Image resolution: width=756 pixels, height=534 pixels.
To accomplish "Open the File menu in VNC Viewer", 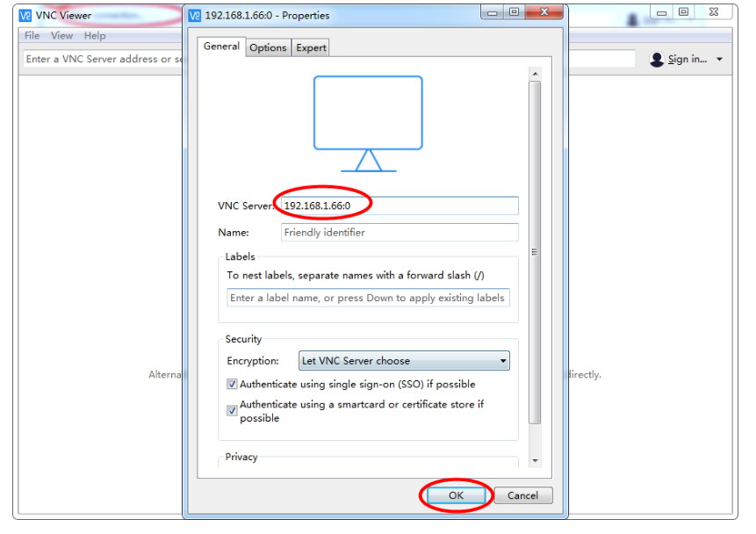I will pos(32,36).
